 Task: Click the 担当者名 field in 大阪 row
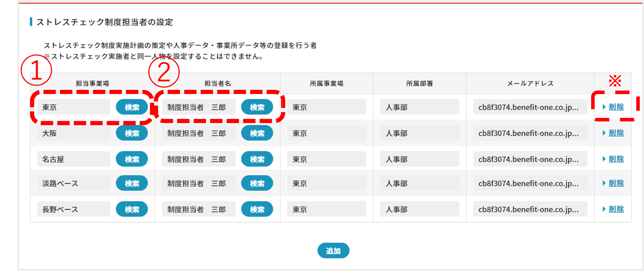(198, 133)
